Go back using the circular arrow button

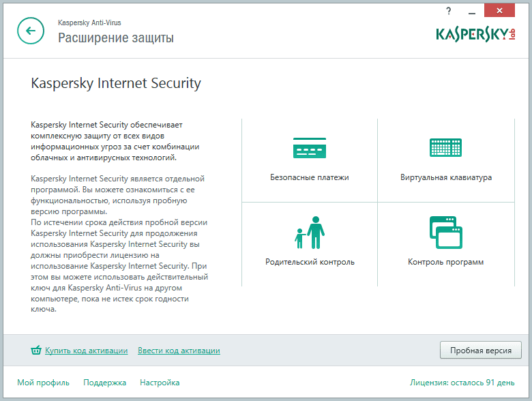click(31, 31)
